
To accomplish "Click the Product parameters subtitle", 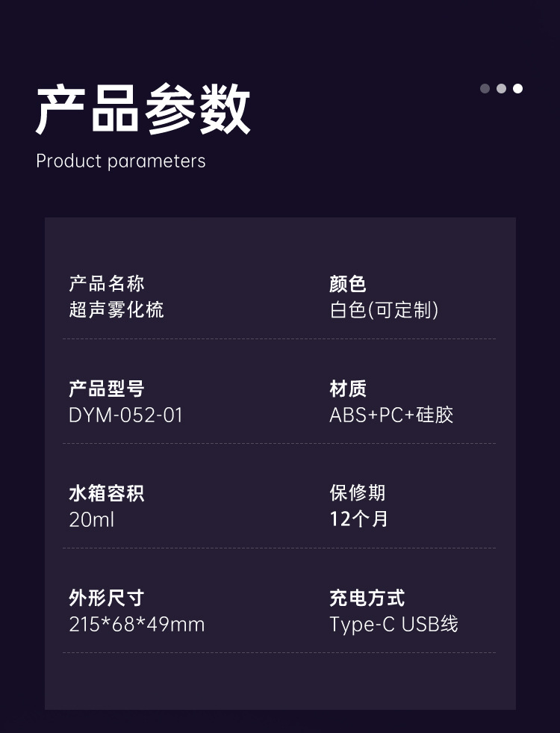I will (x=121, y=161).
